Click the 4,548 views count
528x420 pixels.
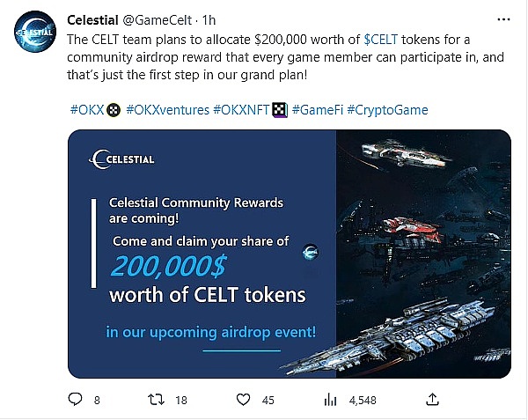363,400
